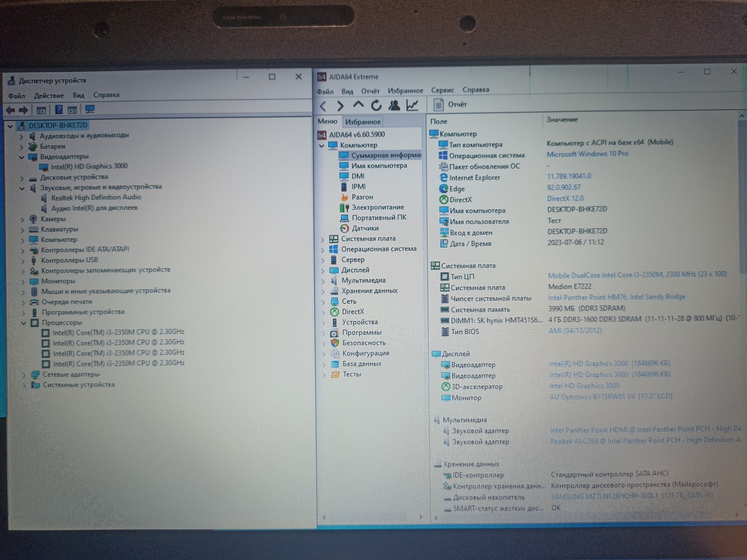
Task: Open the Отчёт report button in toolbar
Action: pos(450,105)
